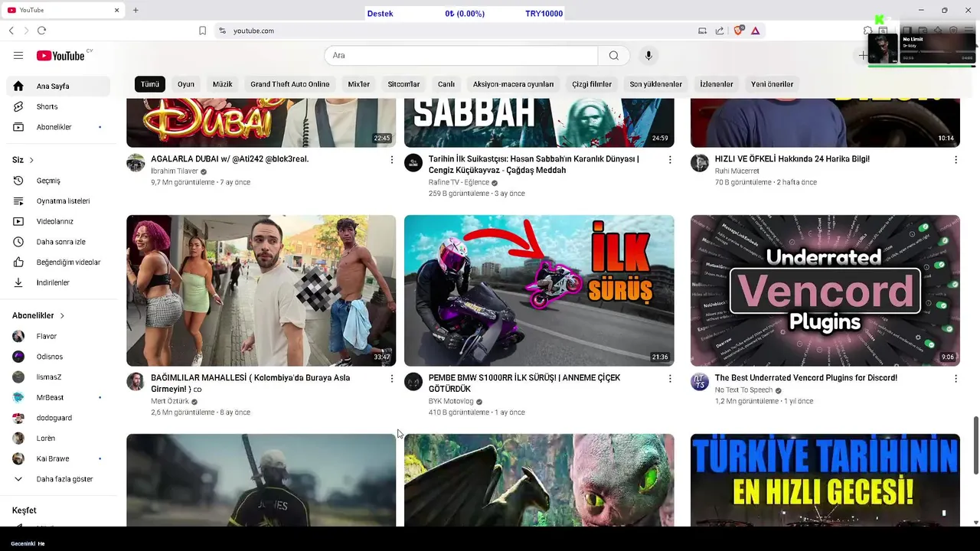Click the Create plus icon

pyautogui.click(x=862, y=55)
